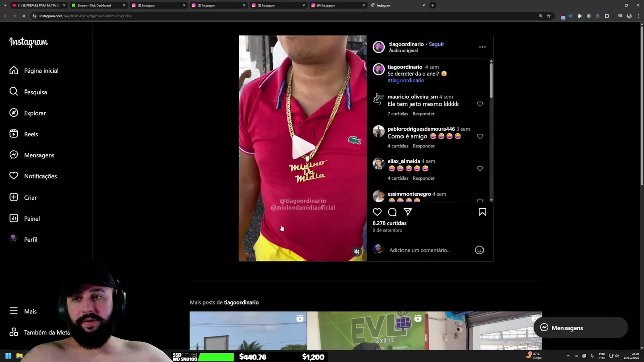
Task: Open the emoji picker in comment box
Action: tap(479, 250)
